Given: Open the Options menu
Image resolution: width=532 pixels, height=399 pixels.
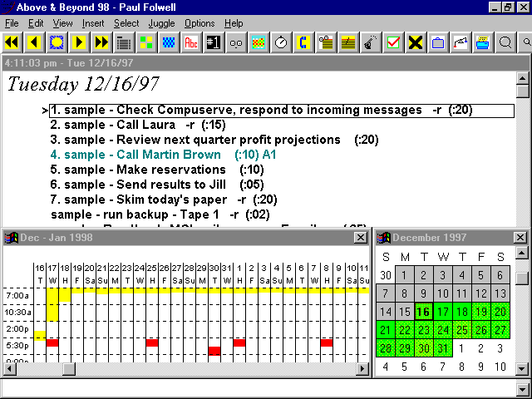Looking at the screenshot, I should [x=199, y=23].
